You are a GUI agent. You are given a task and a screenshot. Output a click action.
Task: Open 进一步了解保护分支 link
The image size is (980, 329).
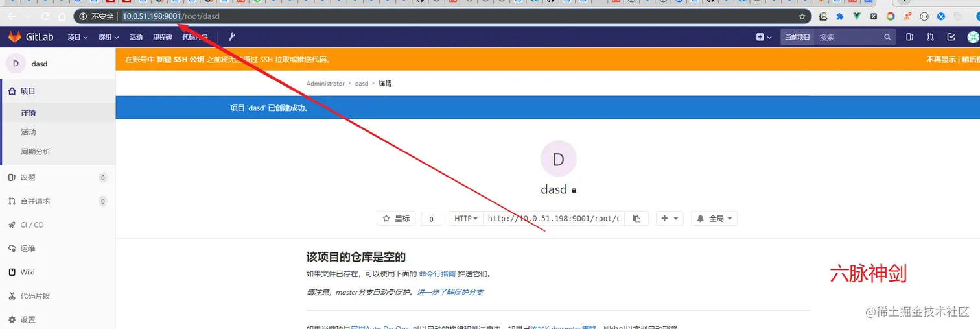450,292
